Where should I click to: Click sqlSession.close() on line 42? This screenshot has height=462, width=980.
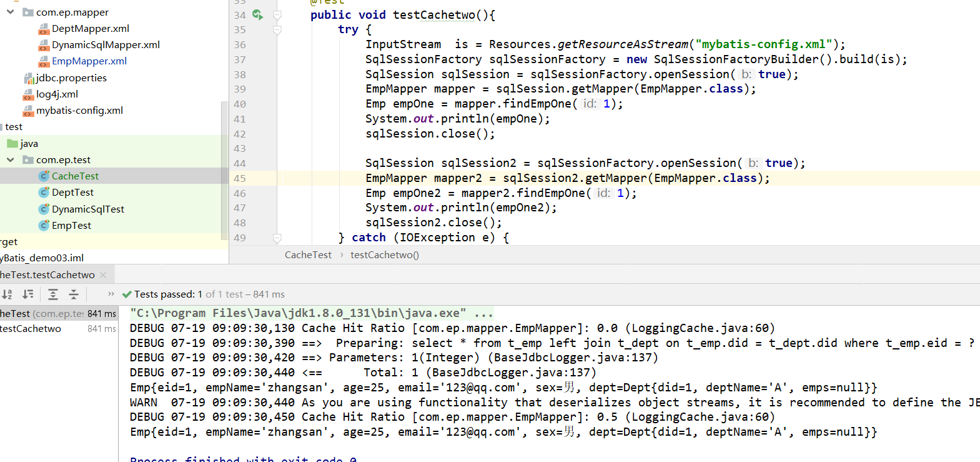[430, 134]
